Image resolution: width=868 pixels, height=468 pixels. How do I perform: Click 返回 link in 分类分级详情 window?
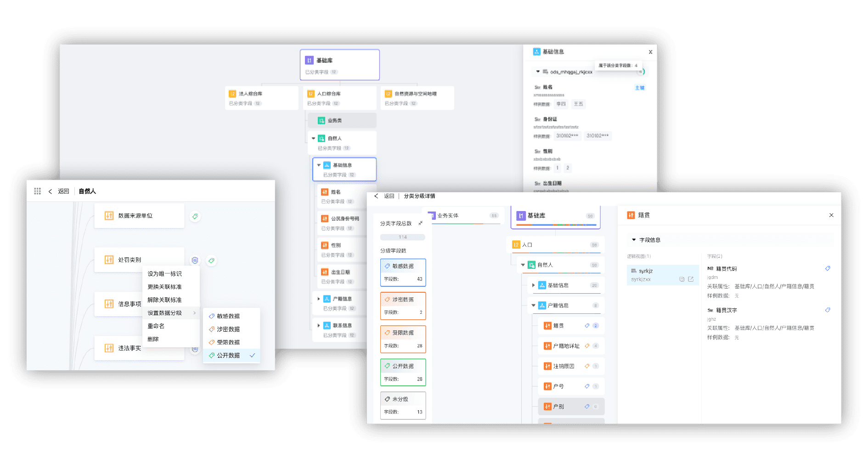389,196
